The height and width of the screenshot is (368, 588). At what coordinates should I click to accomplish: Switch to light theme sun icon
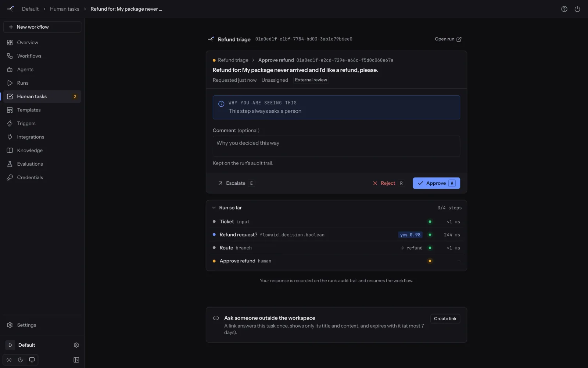click(x=9, y=360)
